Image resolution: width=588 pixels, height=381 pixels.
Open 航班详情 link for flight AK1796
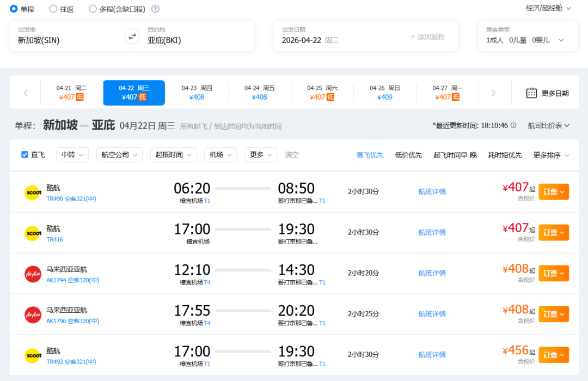pyautogui.click(x=432, y=314)
